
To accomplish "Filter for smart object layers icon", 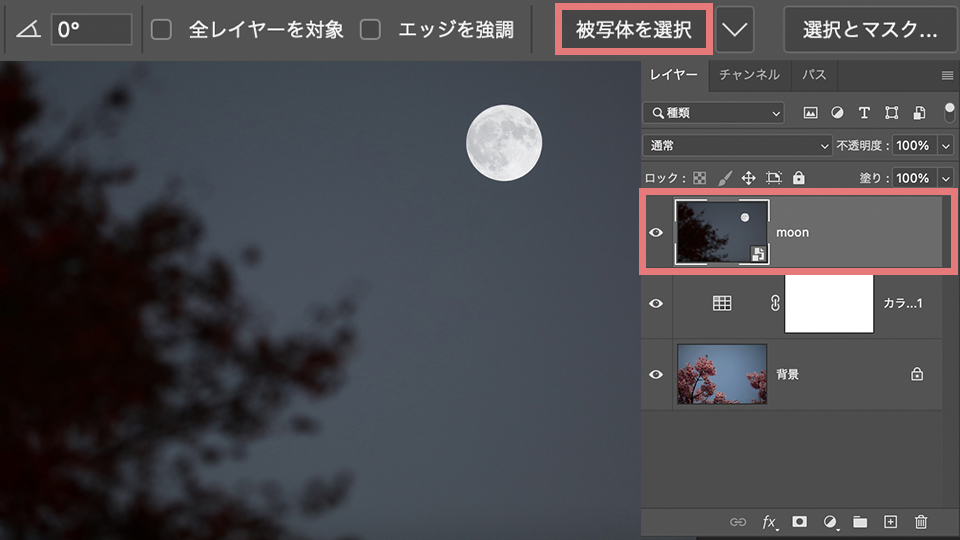I will click(x=919, y=113).
